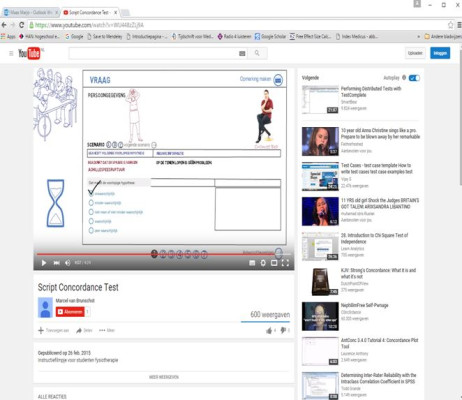The width and height of the screenshot is (462, 400).
Task: Open the Free Effect Size Calc bookmark
Action: click(310, 37)
